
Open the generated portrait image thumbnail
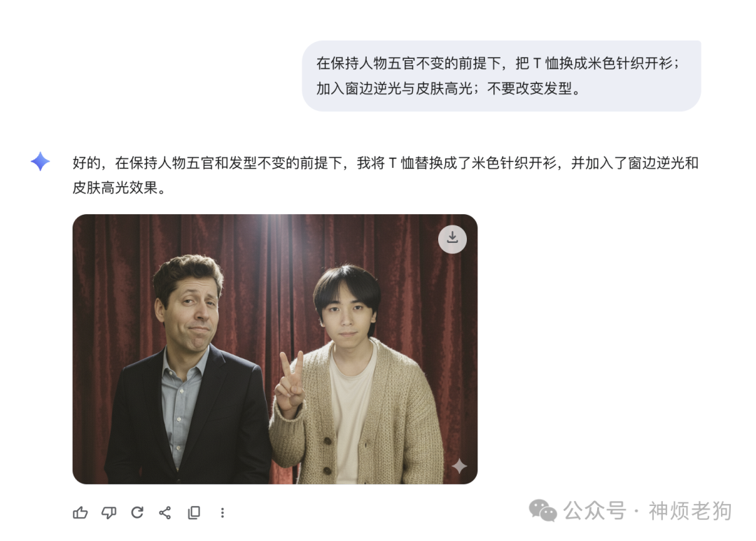pos(275,349)
